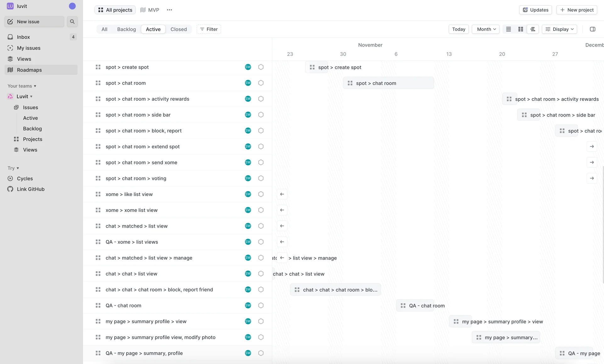Select the timeline layout icon

533,29
